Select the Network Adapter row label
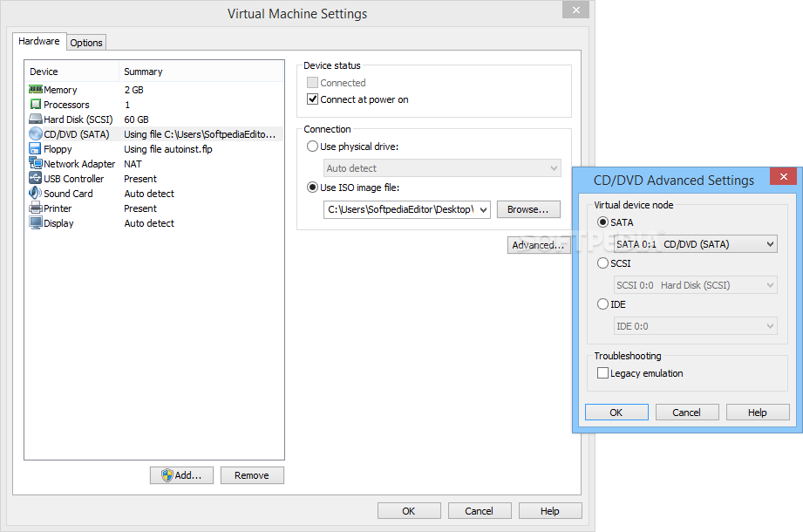803x532 pixels. [x=79, y=164]
